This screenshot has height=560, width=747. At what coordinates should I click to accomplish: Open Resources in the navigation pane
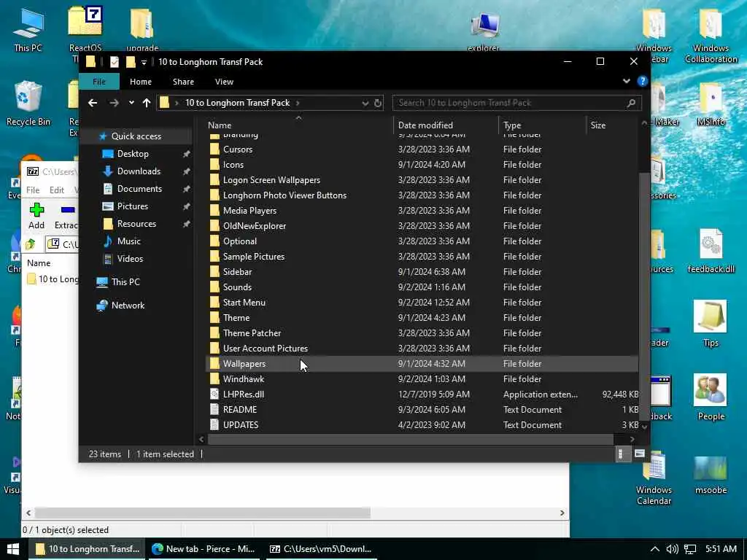click(x=136, y=224)
